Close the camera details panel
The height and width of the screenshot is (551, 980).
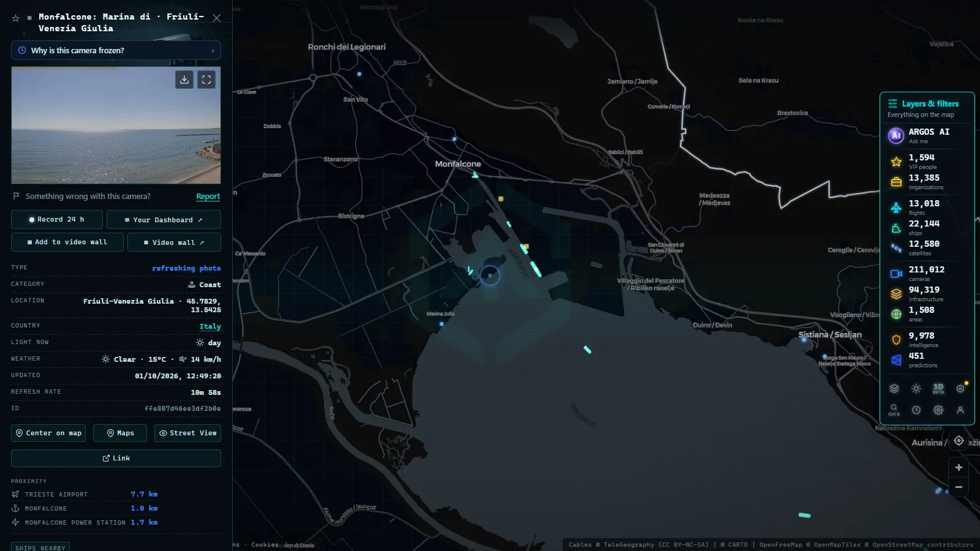pyautogui.click(x=216, y=18)
